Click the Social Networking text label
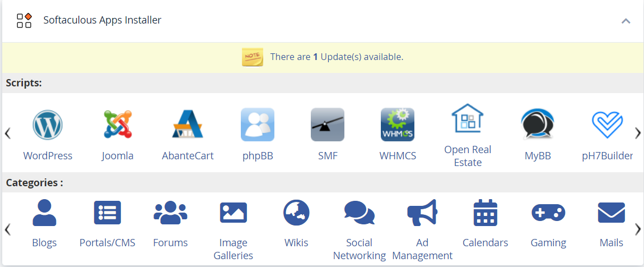644x267 pixels. (x=360, y=249)
